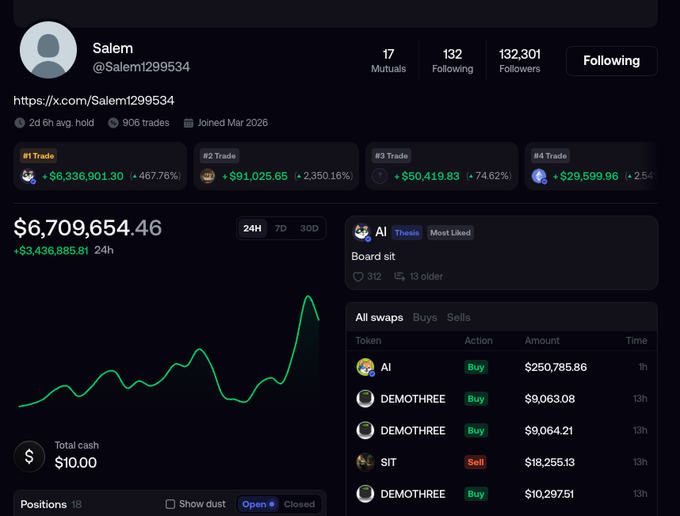680x516 pixels.
Task: Show the 13 older theses
Action: coord(418,277)
